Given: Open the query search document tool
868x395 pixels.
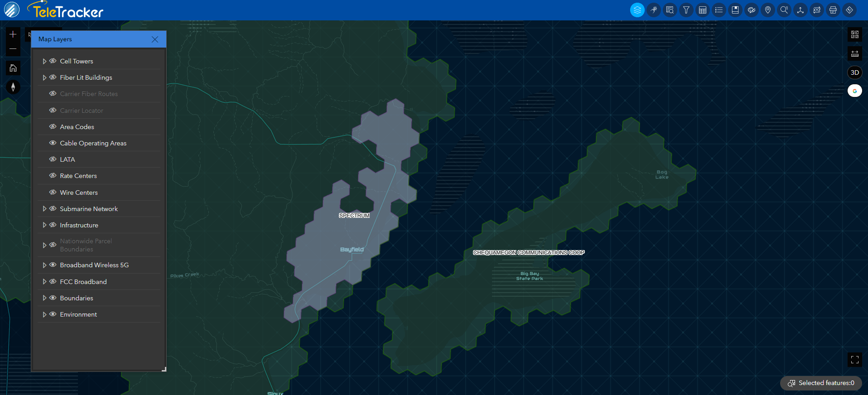Looking at the screenshot, I should point(670,10).
